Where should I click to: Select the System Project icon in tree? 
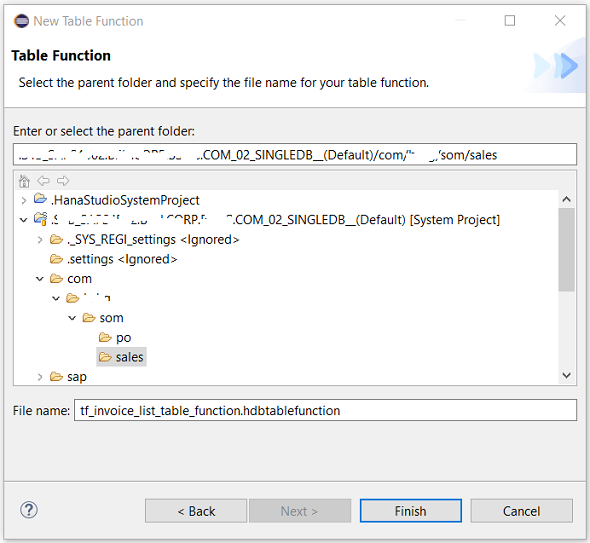click(40, 219)
